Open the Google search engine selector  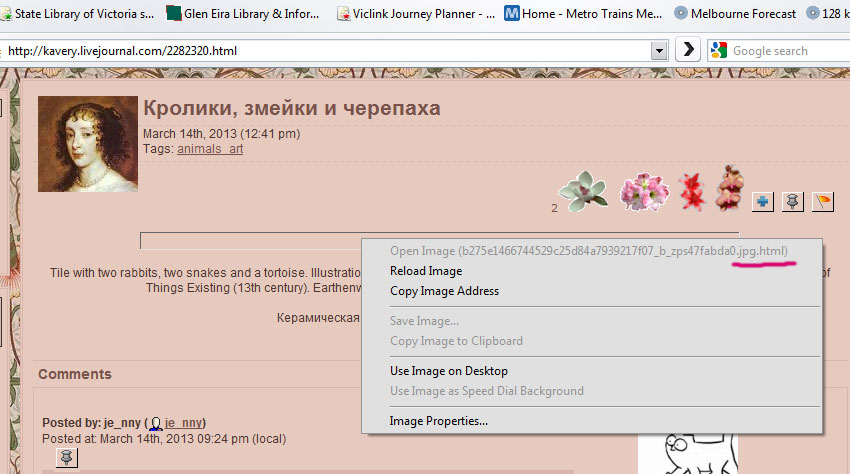coord(718,50)
